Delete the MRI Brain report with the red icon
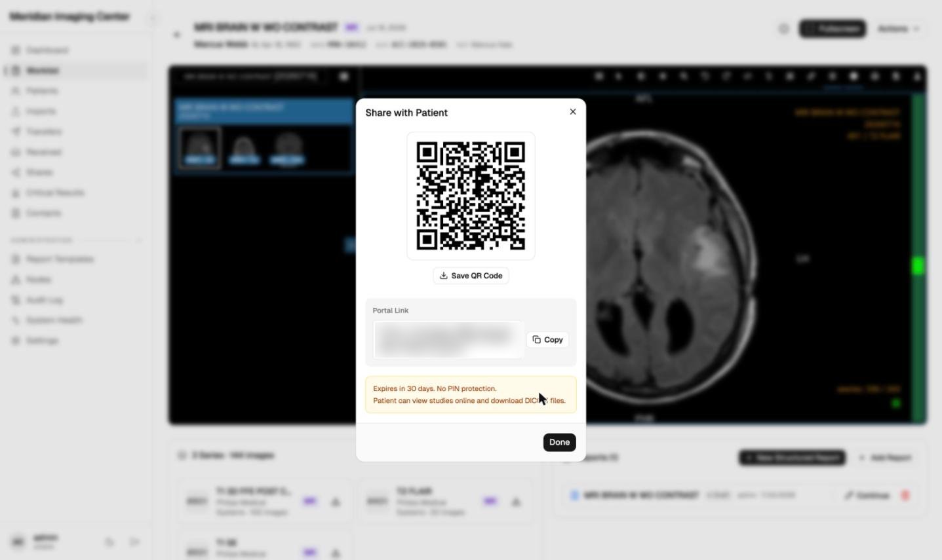The height and width of the screenshot is (560, 942). pos(905,495)
